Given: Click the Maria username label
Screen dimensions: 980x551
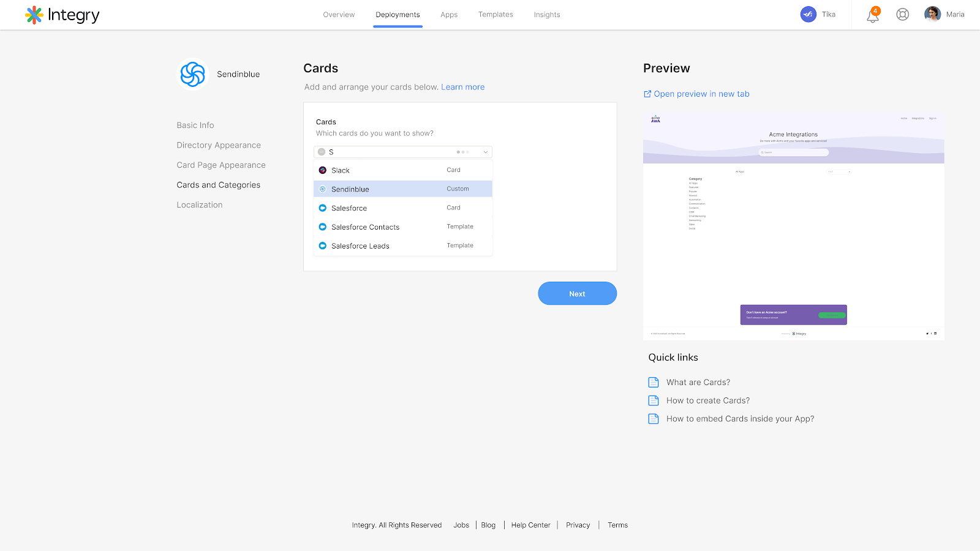Looking at the screenshot, I should pyautogui.click(x=955, y=15).
